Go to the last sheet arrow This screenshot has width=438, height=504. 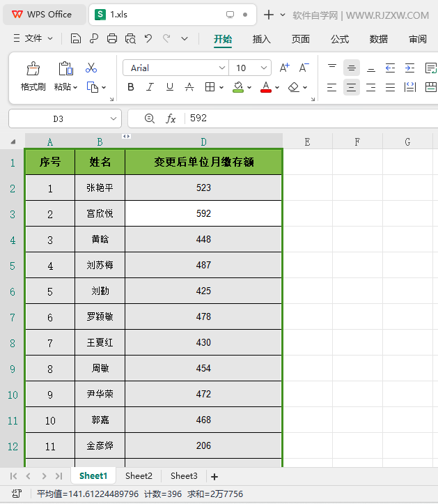click(x=58, y=476)
